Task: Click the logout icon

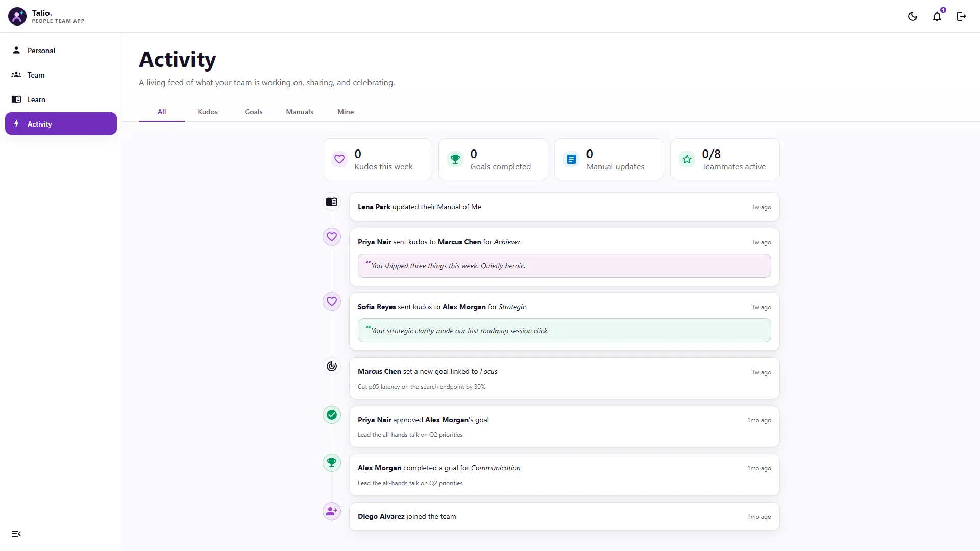Action: pyautogui.click(x=962, y=16)
